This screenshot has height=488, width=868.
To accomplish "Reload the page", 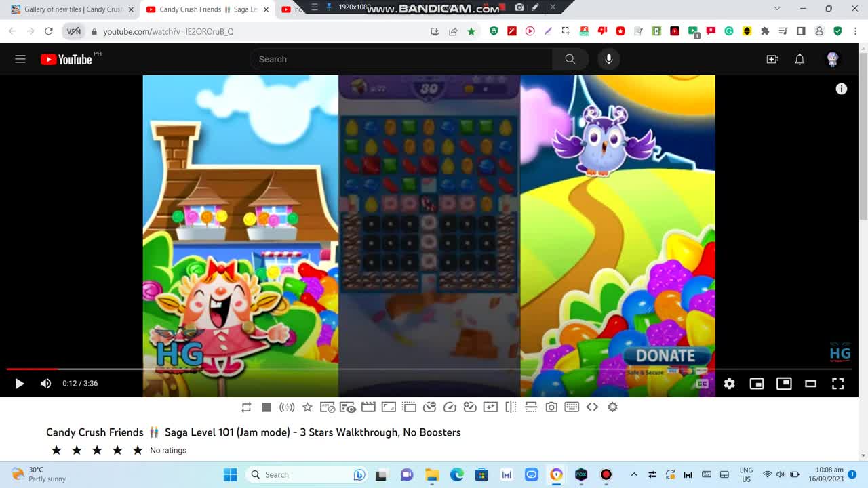I will click(49, 31).
